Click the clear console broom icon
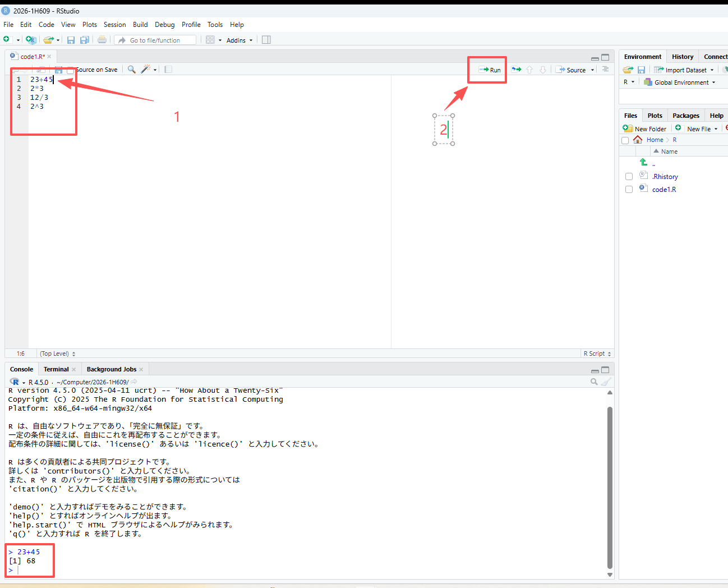The height and width of the screenshot is (588, 728). click(606, 382)
